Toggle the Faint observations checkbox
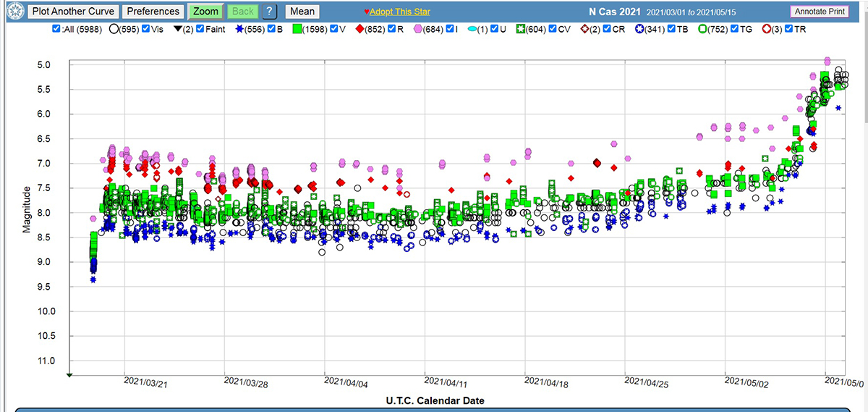 coord(200,30)
